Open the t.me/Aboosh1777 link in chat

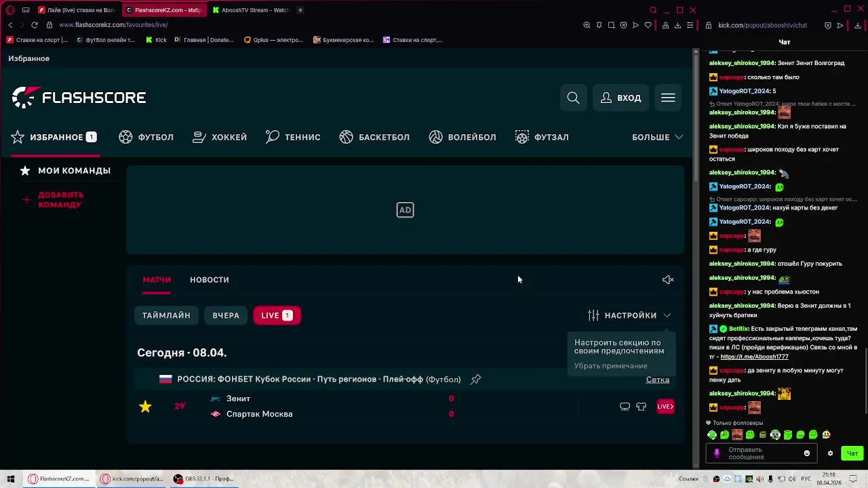pos(754,357)
